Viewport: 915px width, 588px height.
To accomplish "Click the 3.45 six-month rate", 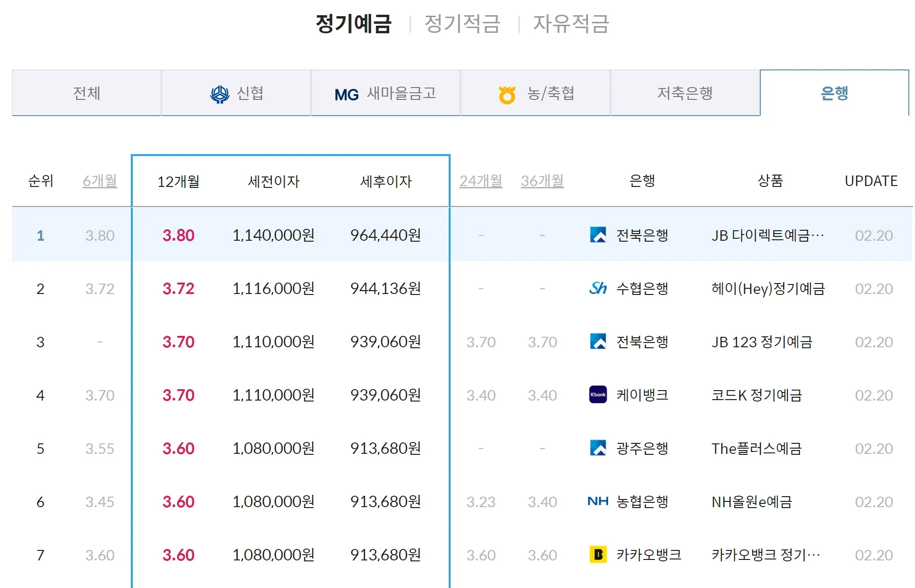I will click(100, 501).
